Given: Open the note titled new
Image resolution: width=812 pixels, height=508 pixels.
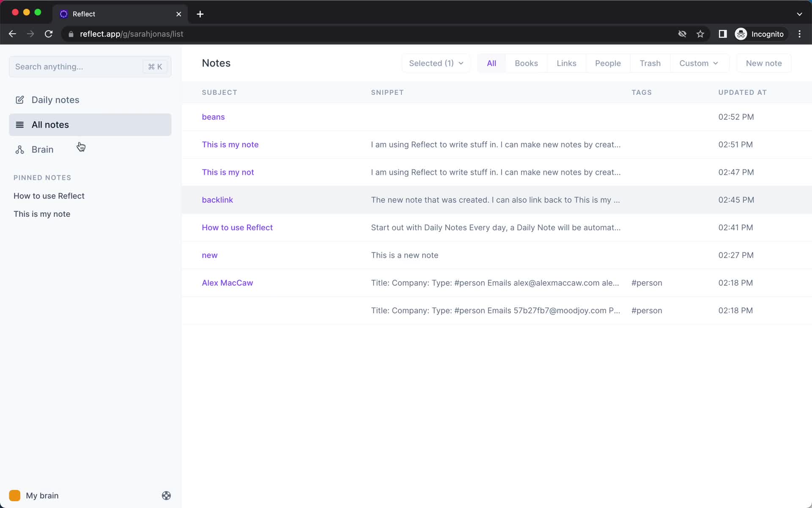Looking at the screenshot, I should pyautogui.click(x=210, y=255).
